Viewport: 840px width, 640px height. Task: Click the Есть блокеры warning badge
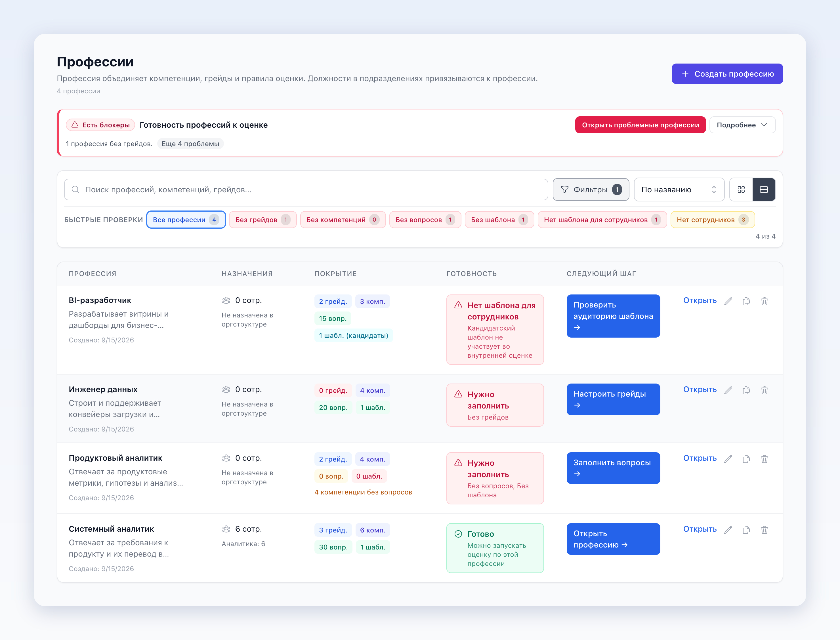click(100, 125)
